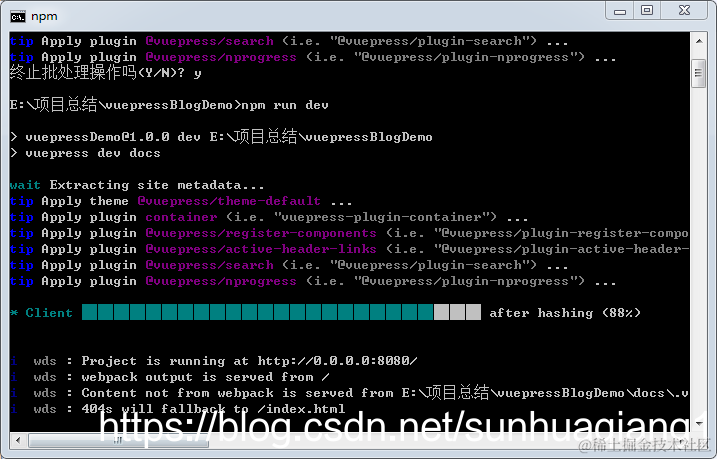Viewport: 717px width, 459px height.
Task: Click the green 'Client' label
Action: 49,313
